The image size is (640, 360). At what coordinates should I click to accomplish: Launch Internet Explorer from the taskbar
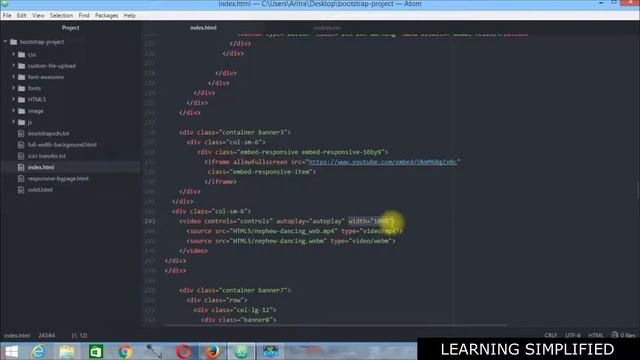38,351
